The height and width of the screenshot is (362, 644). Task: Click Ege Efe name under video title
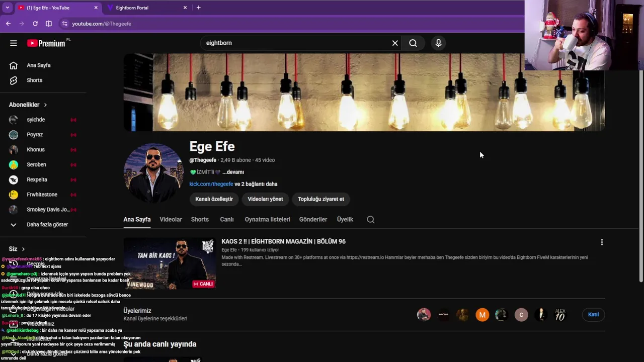coord(229,250)
